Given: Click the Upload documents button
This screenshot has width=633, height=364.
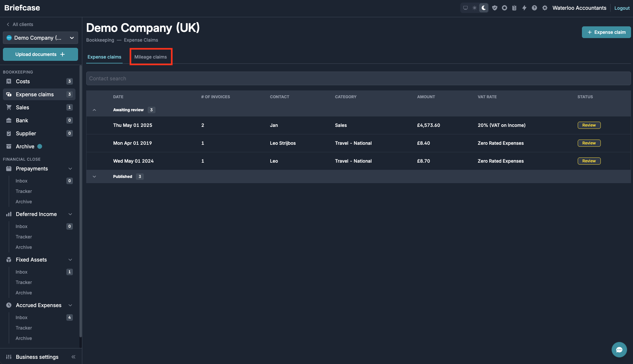Looking at the screenshot, I should point(40,54).
